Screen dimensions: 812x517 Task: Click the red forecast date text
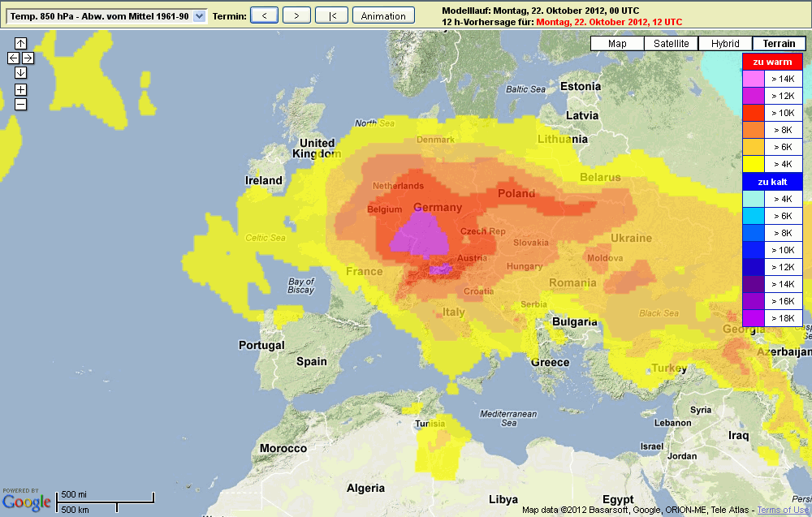tap(609, 22)
